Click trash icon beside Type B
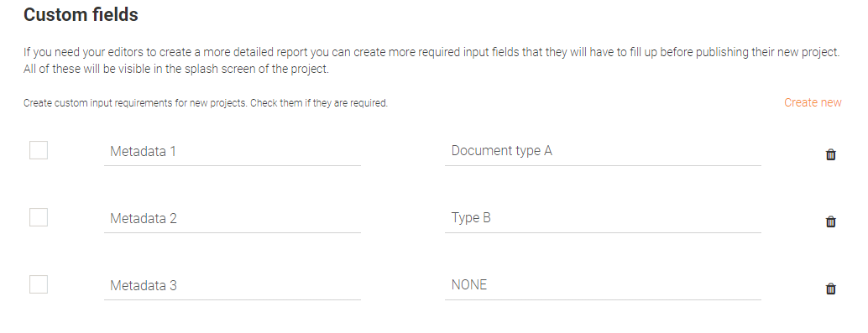The width and height of the screenshot is (868, 333). (830, 221)
